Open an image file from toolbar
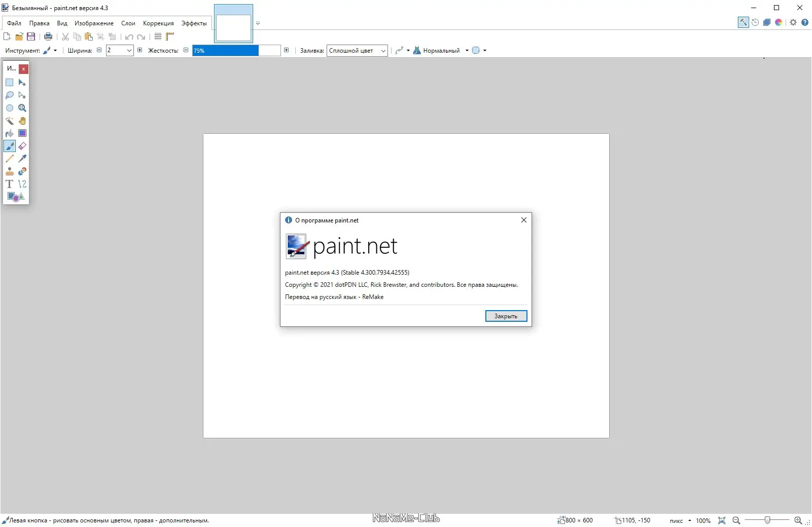The width and height of the screenshot is (812, 527). pos(19,36)
